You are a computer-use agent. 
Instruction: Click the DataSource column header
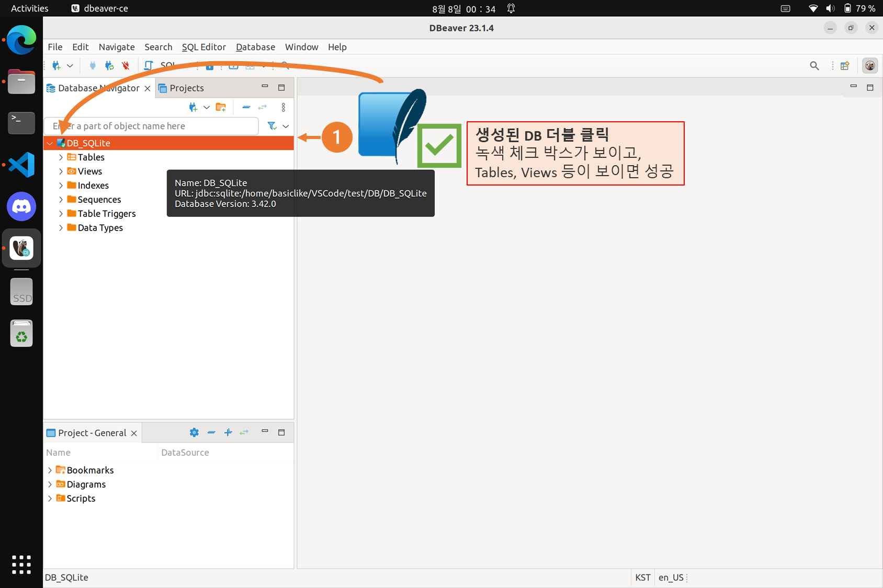point(185,453)
